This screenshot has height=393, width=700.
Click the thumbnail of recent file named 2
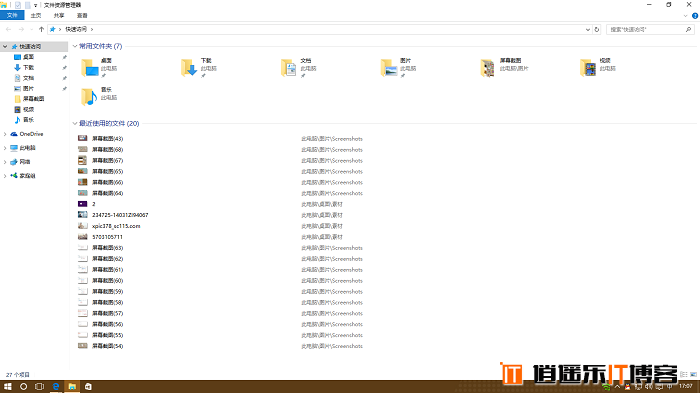click(83, 204)
